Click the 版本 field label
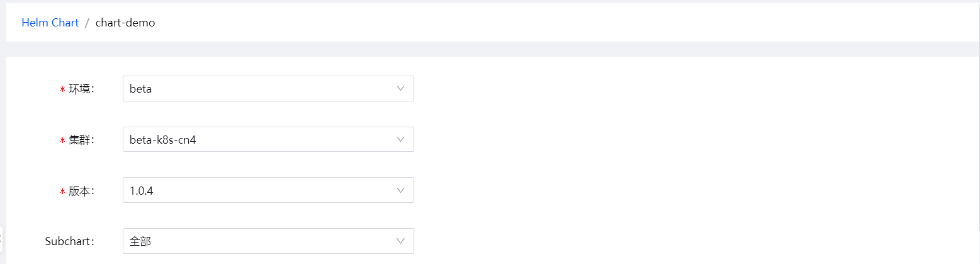Screen dimensions: 980x264 coord(81,191)
